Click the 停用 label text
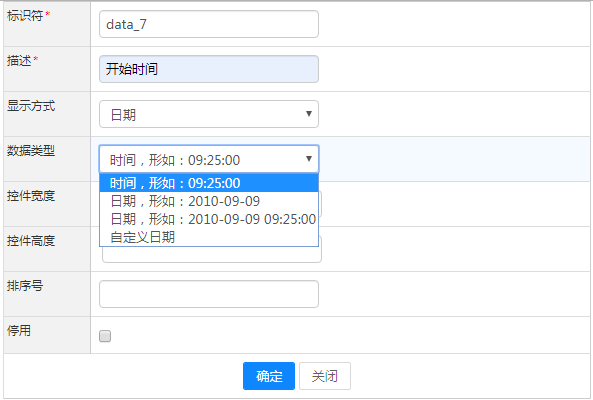Viewport: 593px width, 400px height. tap(19, 330)
